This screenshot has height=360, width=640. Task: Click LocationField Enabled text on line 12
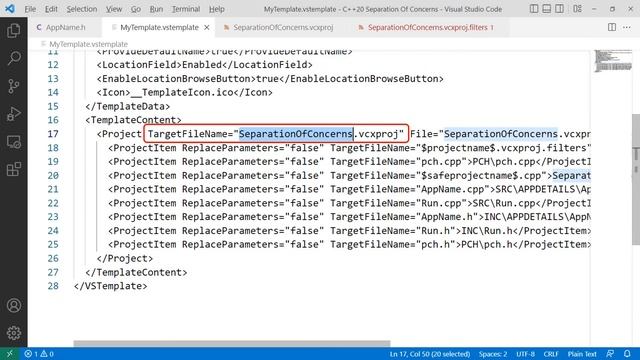pyautogui.click(x=204, y=64)
